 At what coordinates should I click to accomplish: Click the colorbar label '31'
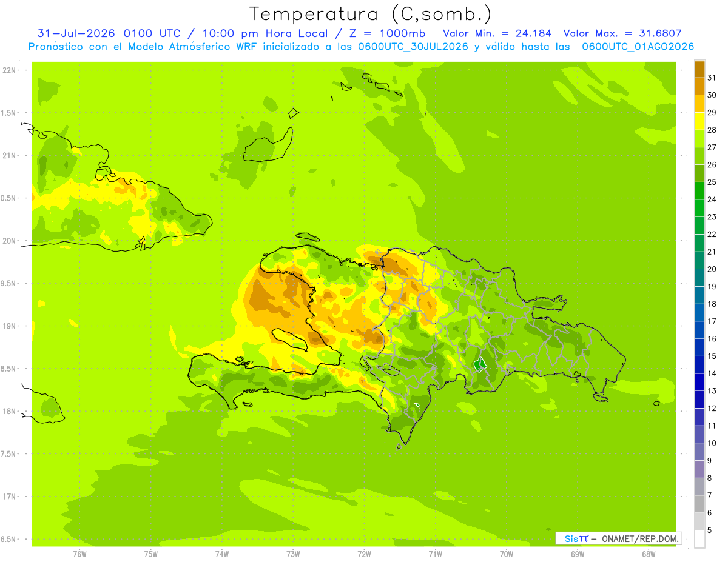pyautogui.click(x=712, y=78)
